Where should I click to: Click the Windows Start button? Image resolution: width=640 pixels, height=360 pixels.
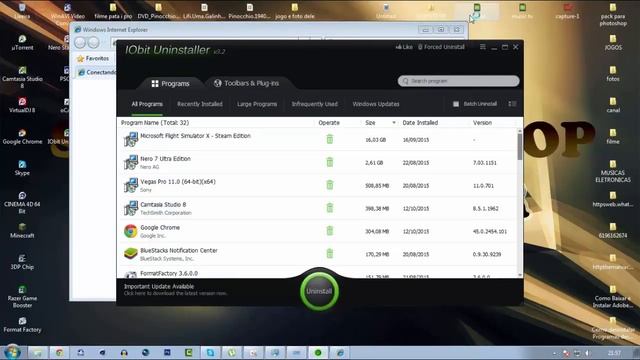(x=12, y=352)
